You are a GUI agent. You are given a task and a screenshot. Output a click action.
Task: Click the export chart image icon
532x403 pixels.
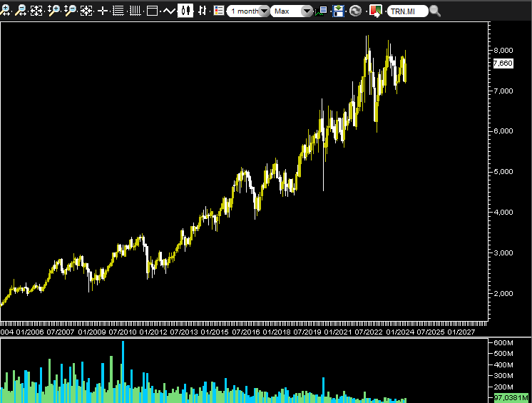tap(375, 11)
